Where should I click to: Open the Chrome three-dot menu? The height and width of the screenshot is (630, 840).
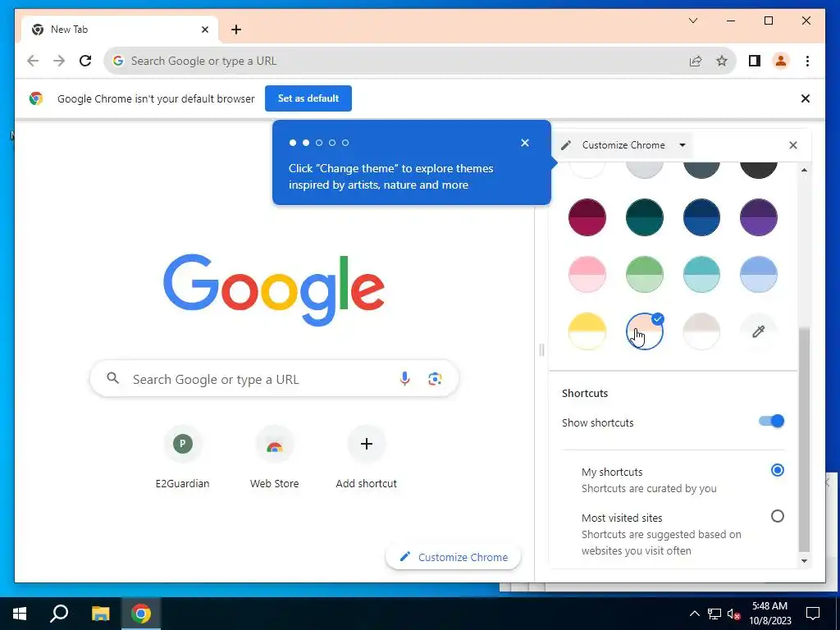807,61
